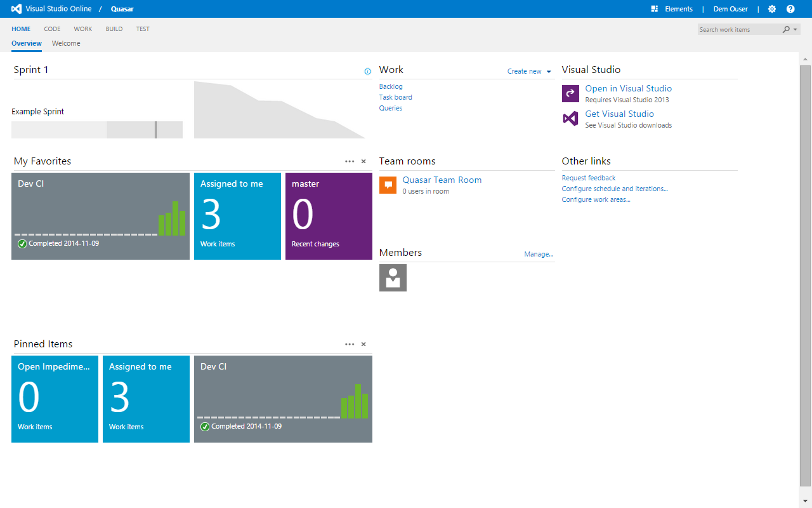Click Request feedback link
This screenshot has height=508, width=812.
click(589, 178)
